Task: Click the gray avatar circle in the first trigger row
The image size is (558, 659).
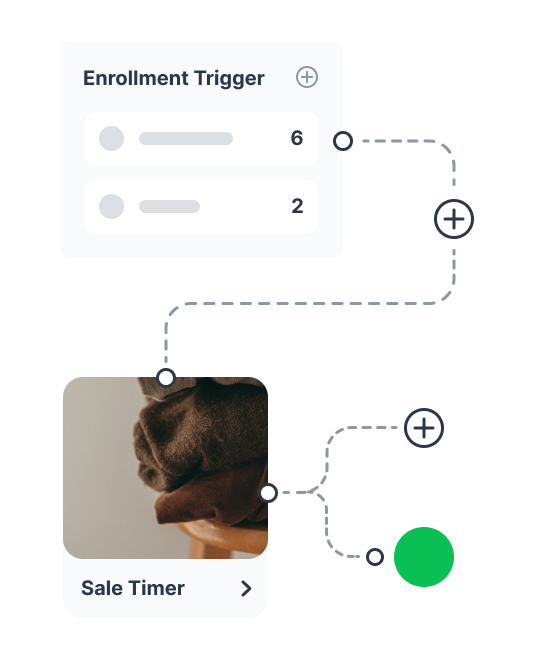Action: pos(111,138)
